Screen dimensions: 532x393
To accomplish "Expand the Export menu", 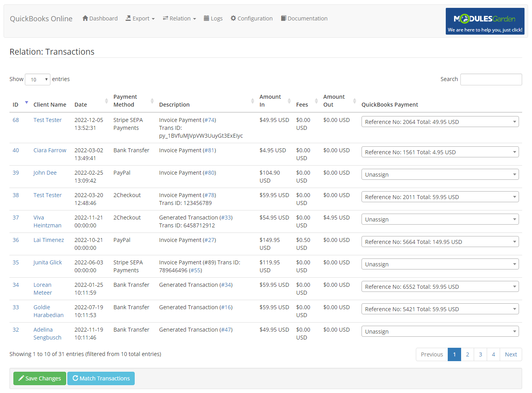I will click(140, 18).
